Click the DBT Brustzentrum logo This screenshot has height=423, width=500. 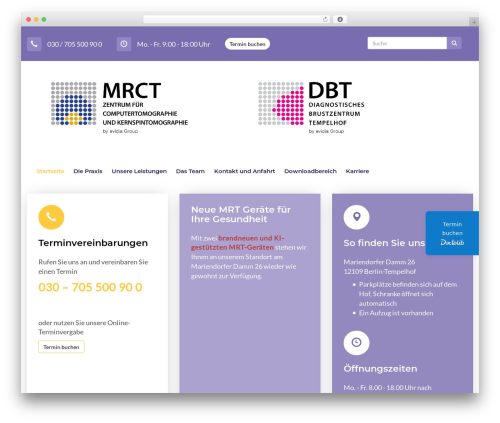coord(311,107)
